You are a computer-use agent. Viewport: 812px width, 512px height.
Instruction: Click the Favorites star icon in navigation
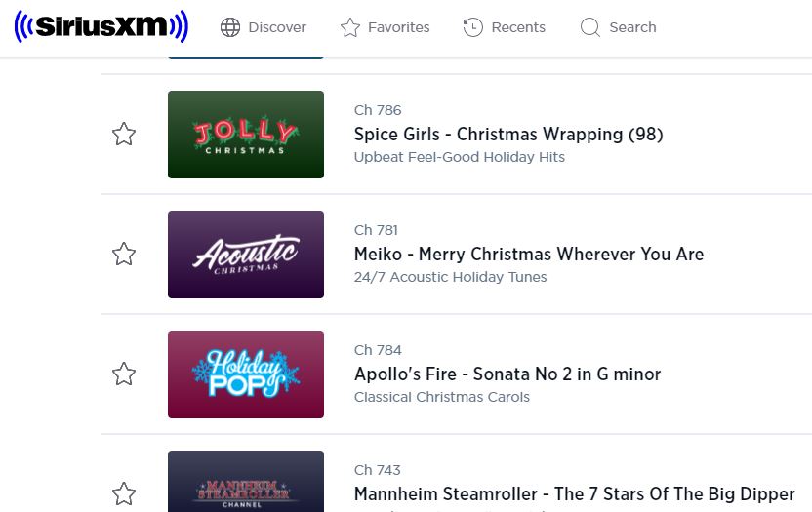pyautogui.click(x=350, y=27)
